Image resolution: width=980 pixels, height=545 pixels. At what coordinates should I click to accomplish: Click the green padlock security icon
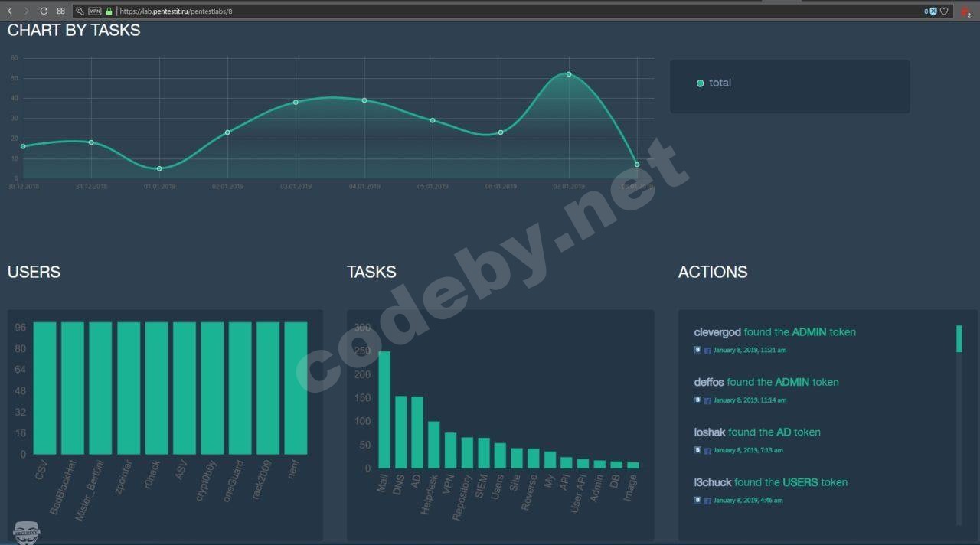click(109, 11)
